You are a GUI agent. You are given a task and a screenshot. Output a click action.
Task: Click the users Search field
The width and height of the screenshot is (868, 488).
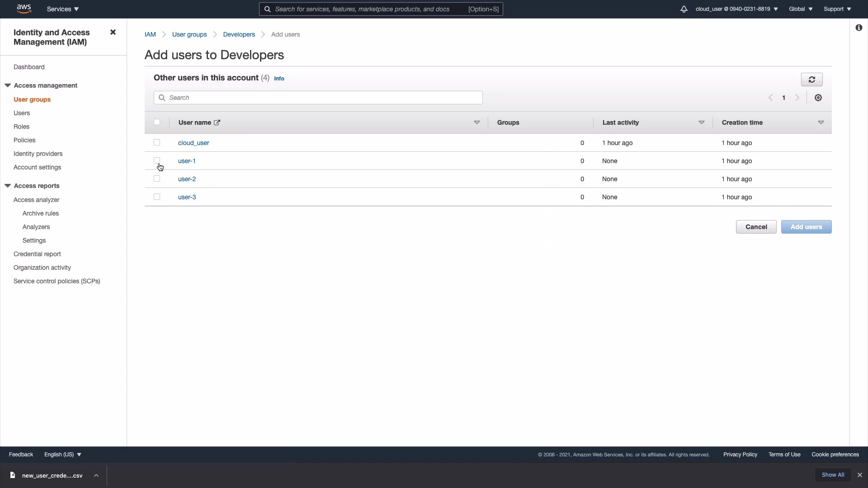coord(318,98)
